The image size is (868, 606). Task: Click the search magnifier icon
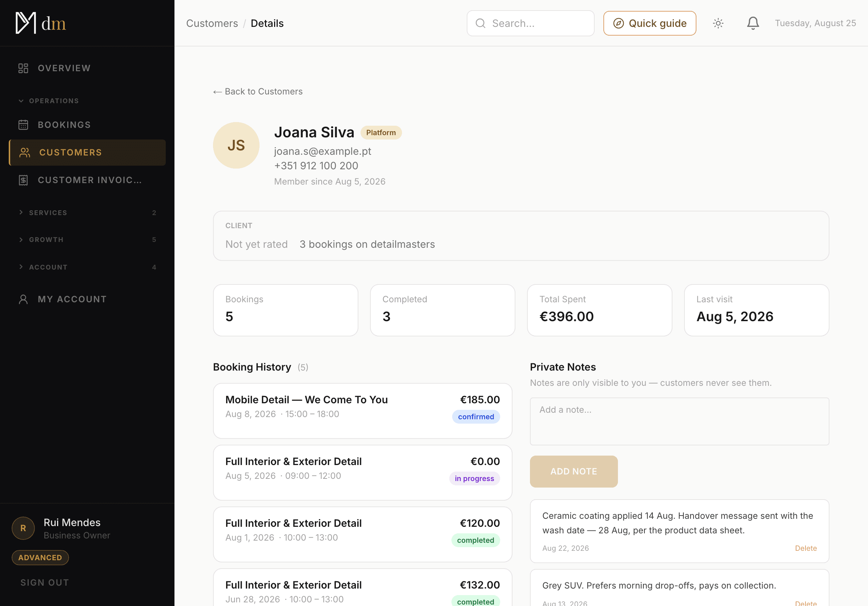480,23
